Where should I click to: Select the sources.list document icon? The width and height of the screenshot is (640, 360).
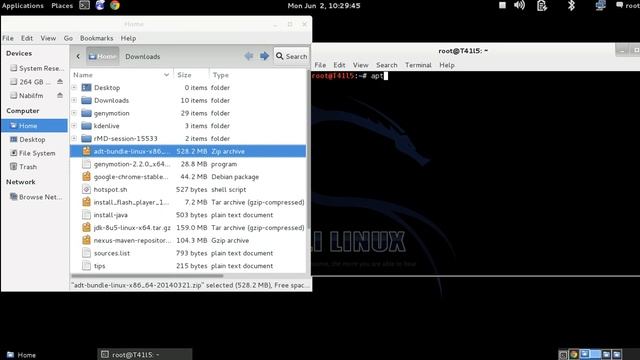(86, 253)
